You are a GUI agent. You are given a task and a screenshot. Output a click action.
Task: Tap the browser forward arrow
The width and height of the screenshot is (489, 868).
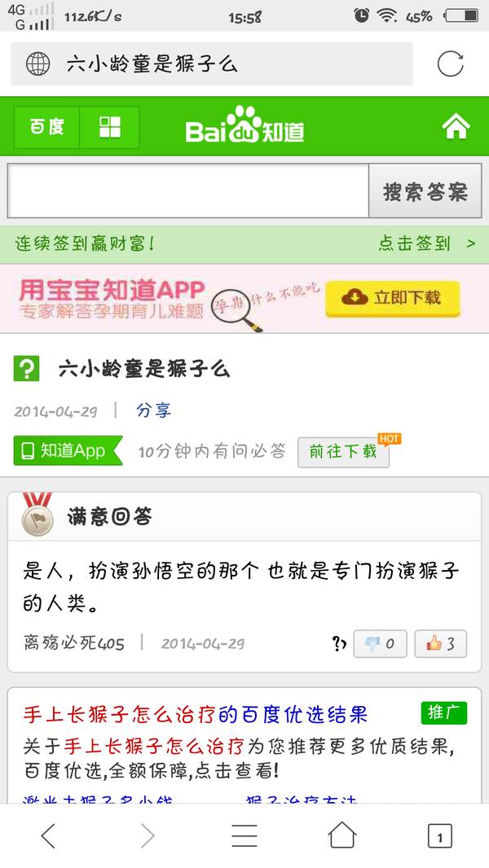click(x=148, y=835)
